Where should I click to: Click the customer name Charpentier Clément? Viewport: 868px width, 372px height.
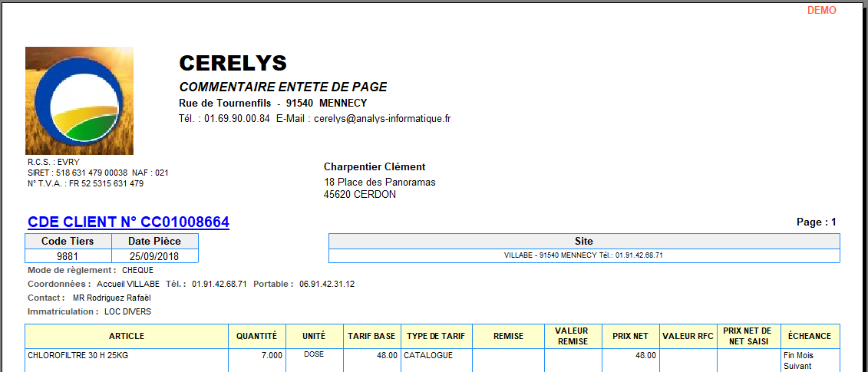coord(375,167)
